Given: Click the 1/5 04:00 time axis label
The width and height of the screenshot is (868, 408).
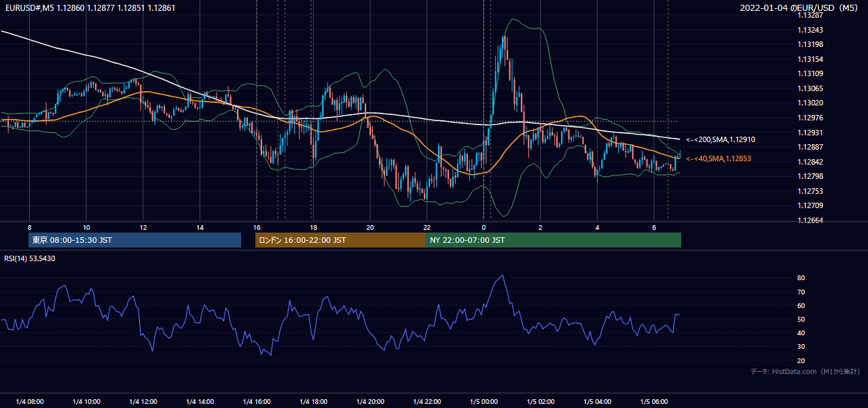Looking at the screenshot, I should 597,401.
